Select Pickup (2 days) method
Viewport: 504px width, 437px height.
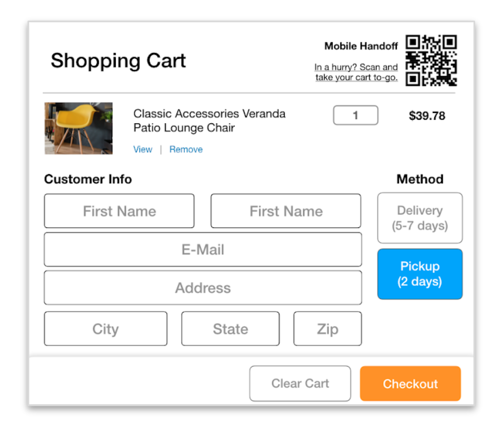(420, 274)
